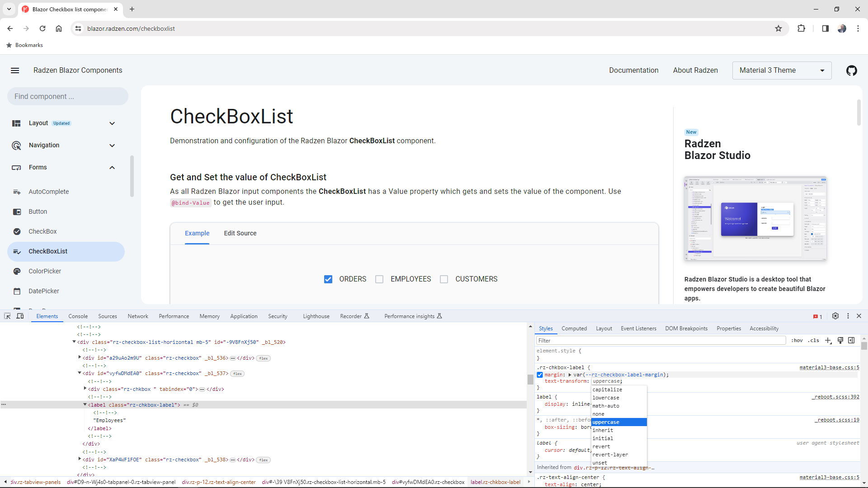The width and height of the screenshot is (868, 488).
Task: Open Chrome tab search dropdown
Action: (9, 9)
